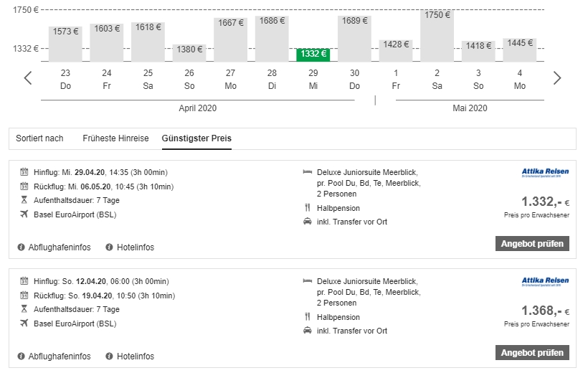Click info icon beside second Abflughafeninfos
The height and width of the screenshot is (373, 588).
click(22, 357)
